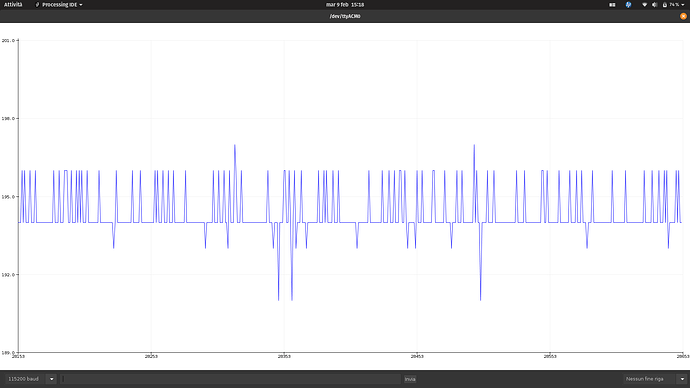Close the /dev/ttyACM0 plotter window
Image resolution: width=690 pixels, height=388 pixels.
tap(683, 16)
